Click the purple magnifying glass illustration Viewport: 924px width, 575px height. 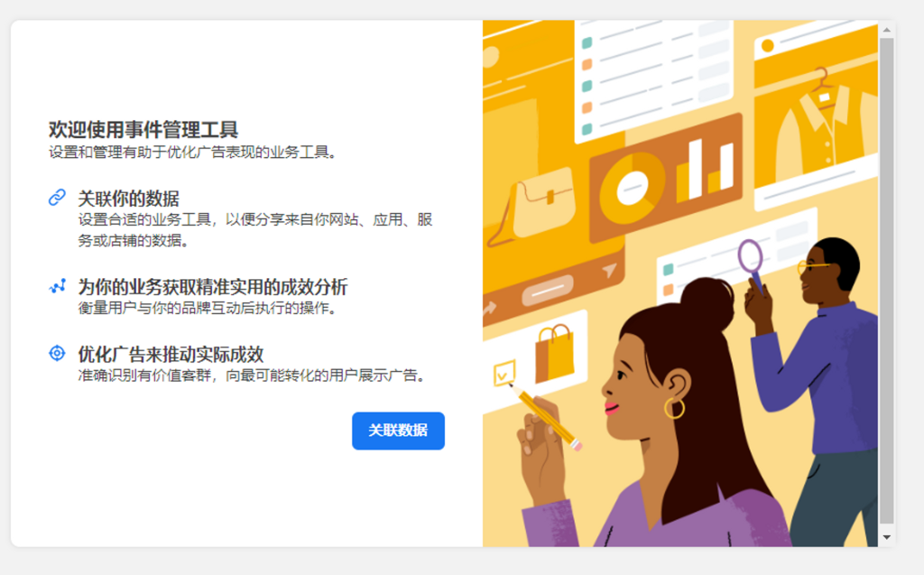752,264
